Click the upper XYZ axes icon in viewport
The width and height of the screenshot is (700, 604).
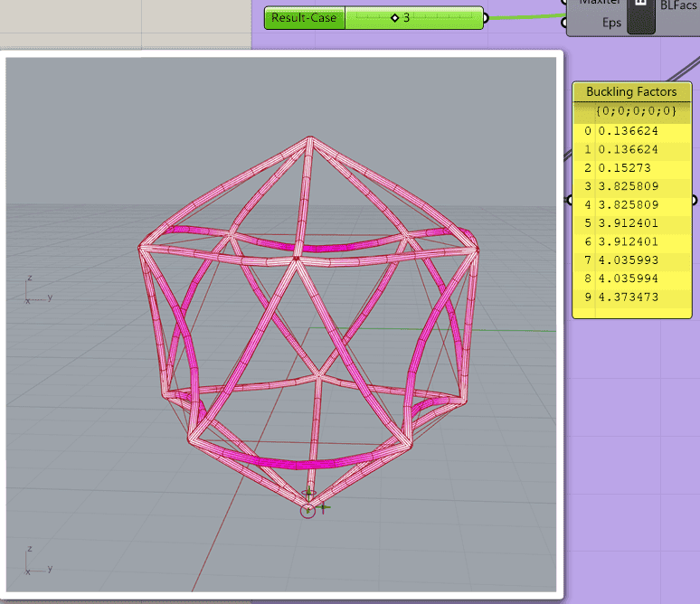click(x=36, y=289)
